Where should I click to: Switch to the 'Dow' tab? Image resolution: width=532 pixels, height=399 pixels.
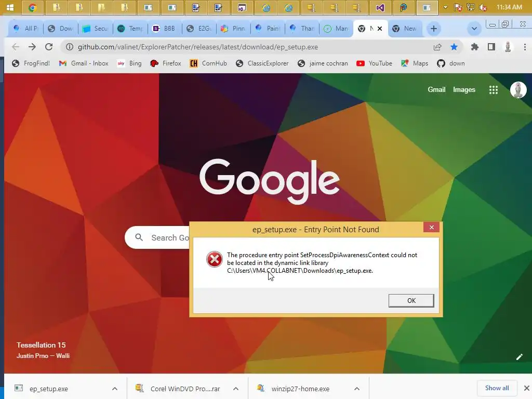(x=61, y=29)
